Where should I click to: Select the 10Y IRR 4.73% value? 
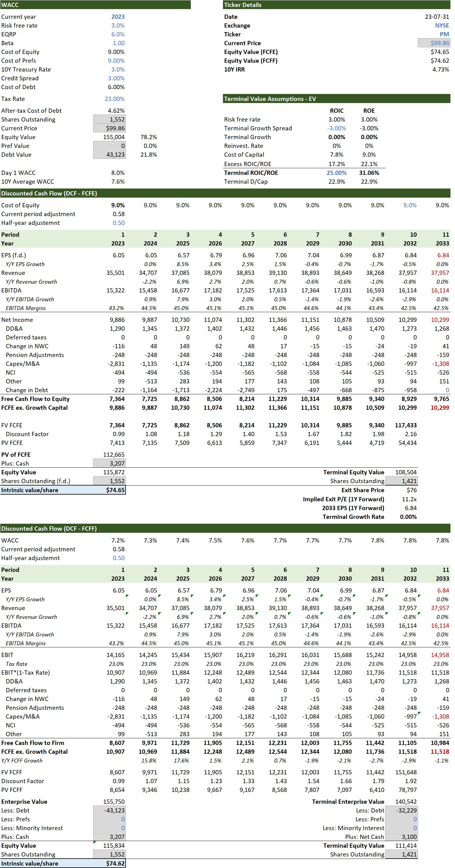click(x=441, y=69)
